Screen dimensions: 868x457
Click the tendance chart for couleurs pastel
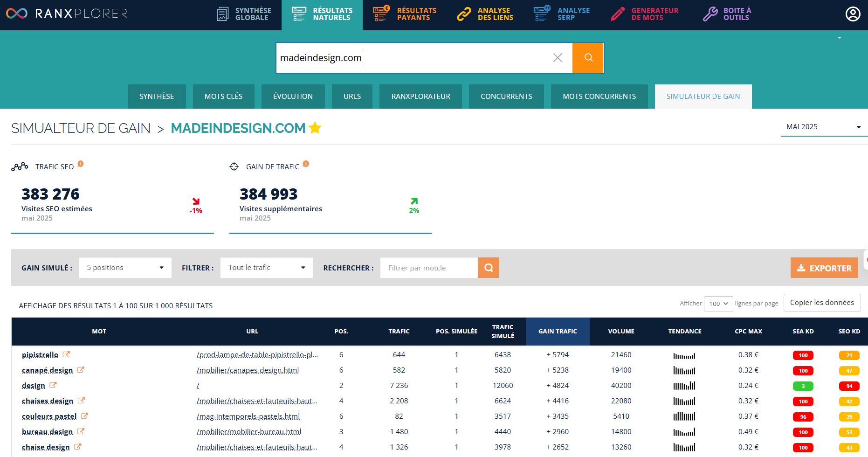tap(684, 416)
